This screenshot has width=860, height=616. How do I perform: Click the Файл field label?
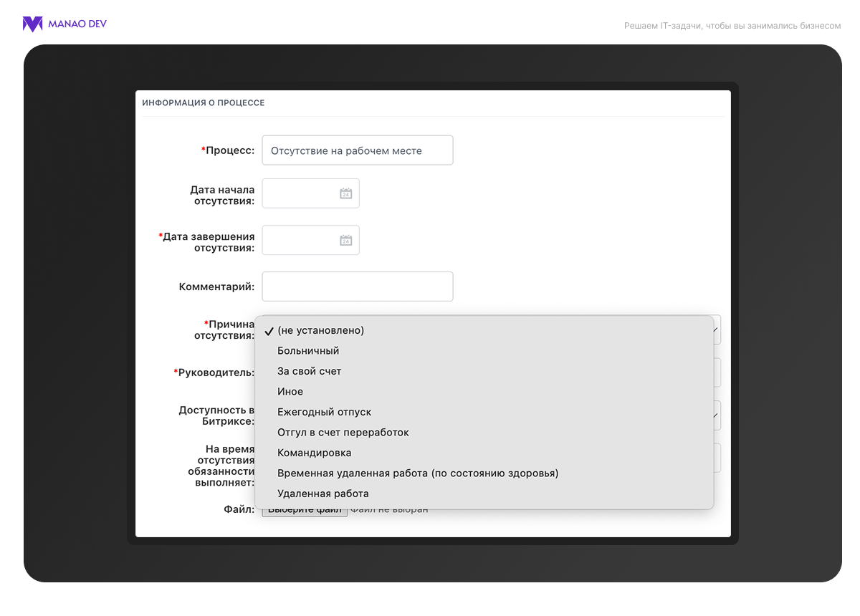[x=239, y=509]
